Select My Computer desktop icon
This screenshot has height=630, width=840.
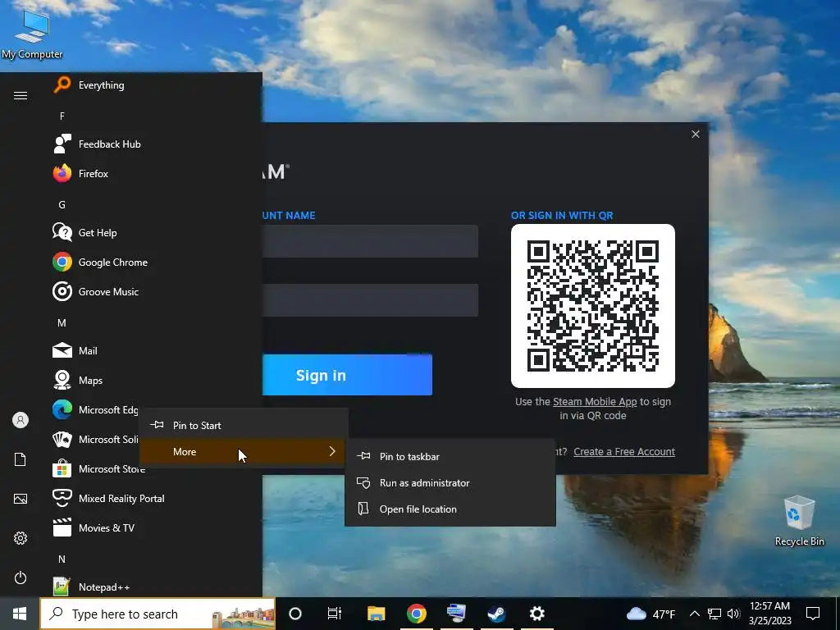(x=32, y=34)
